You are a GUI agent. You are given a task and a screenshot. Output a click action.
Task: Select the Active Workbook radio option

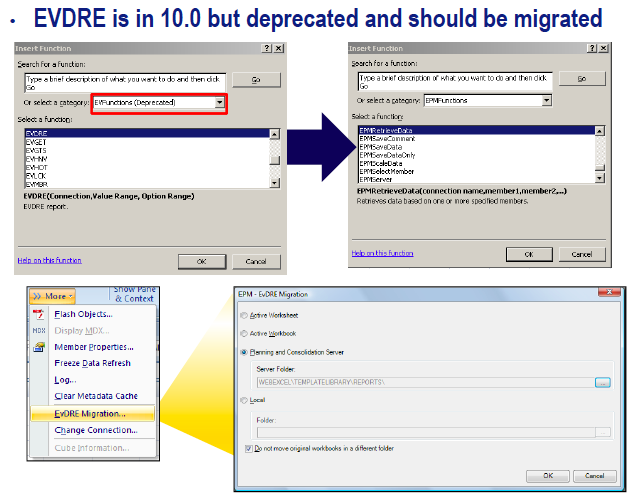click(244, 334)
